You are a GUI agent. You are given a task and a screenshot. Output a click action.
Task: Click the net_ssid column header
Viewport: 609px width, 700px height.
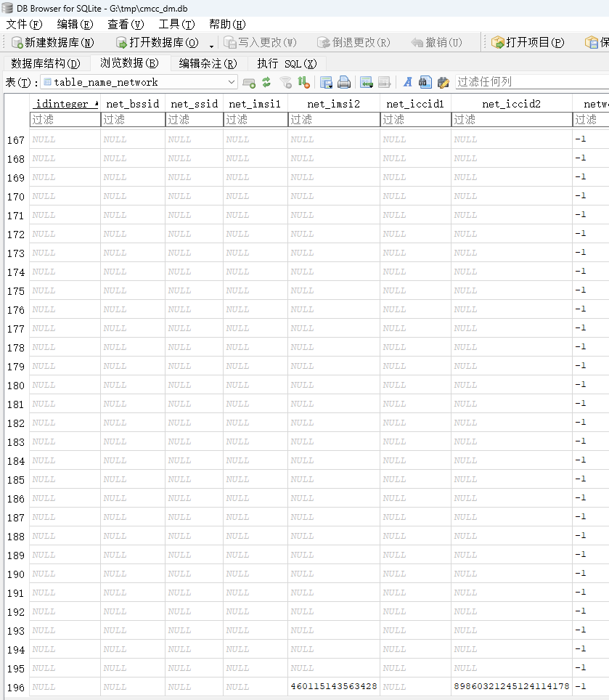[x=194, y=104]
